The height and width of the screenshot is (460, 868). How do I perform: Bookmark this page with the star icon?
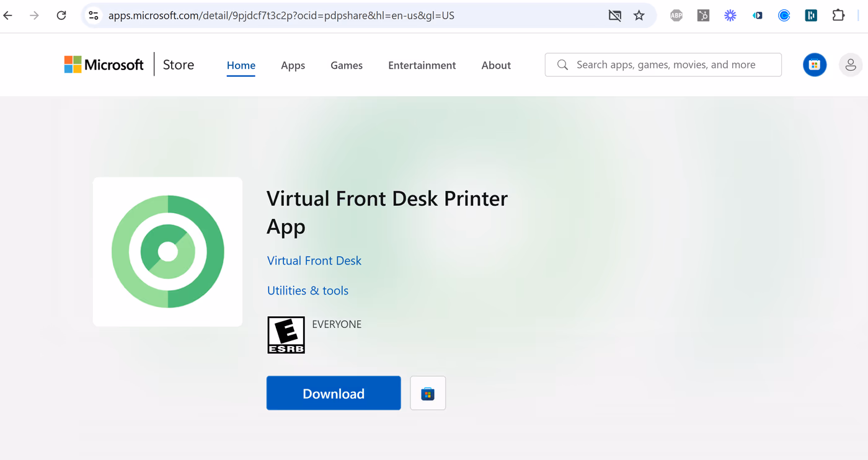pos(639,15)
